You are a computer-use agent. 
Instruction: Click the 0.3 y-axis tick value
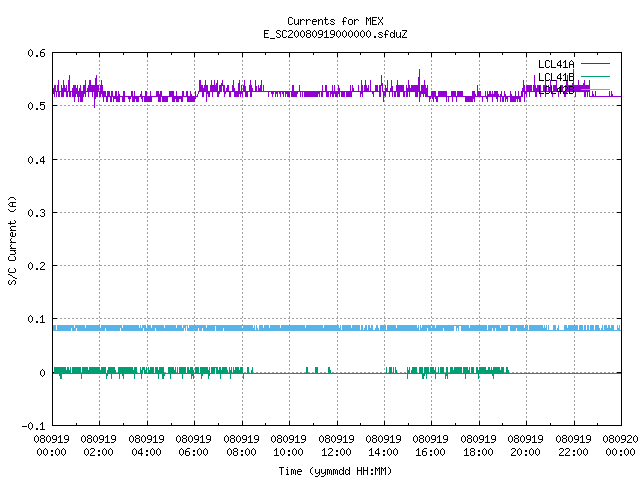(36, 213)
